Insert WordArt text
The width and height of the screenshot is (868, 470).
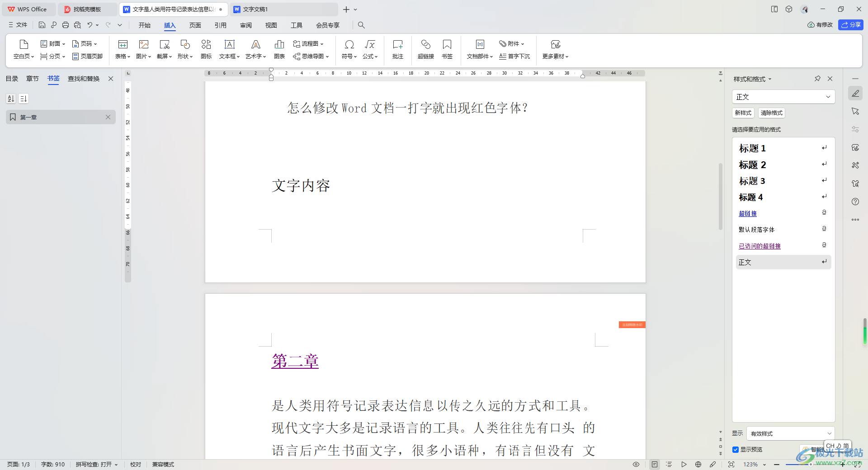pos(255,49)
